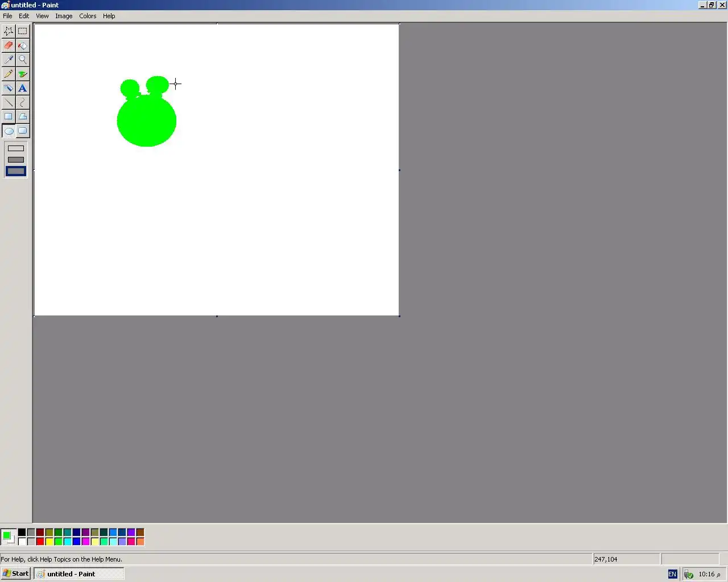Viewport: 728px width, 582px height.
Task: Open the Edit menu
Action: tap(24, 16)
